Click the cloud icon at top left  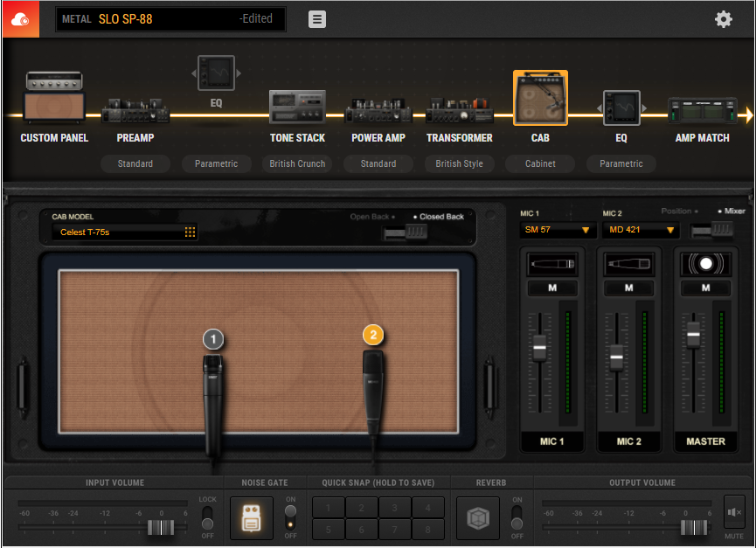pyautogui.click(x=21, y=19)
